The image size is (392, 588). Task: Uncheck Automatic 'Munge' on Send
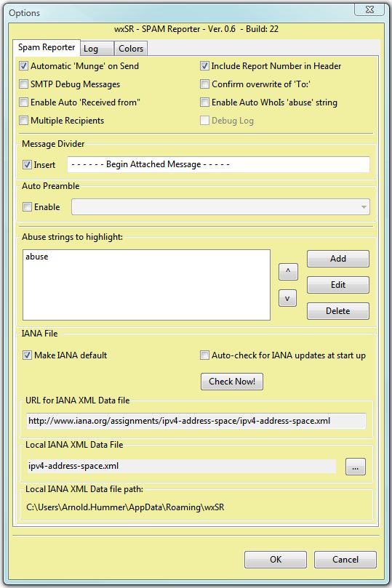pyautogui.click(x=23, y=66)
